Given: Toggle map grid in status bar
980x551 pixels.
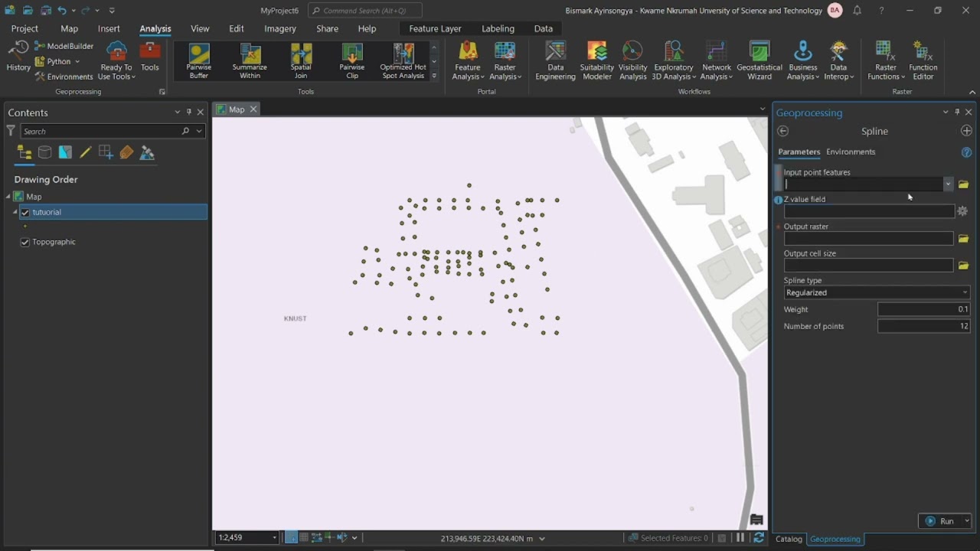Looking at the screenshot, I should 304,537.
